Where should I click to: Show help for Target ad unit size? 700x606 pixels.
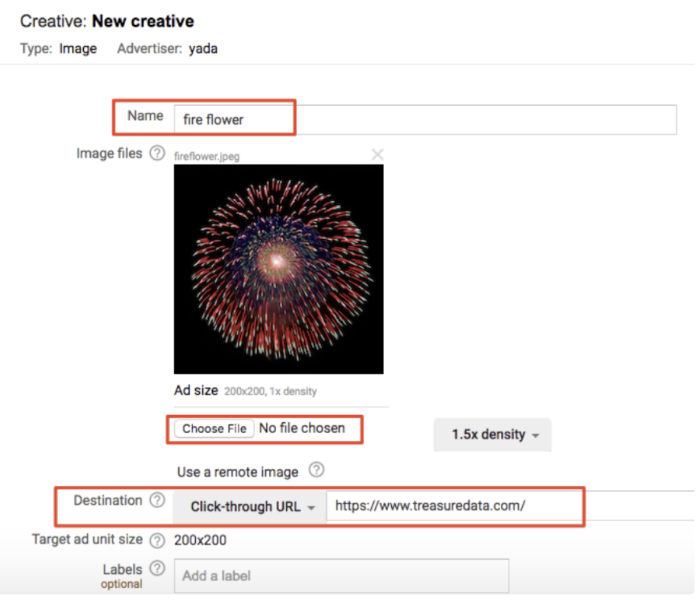[x=157, y=540]
